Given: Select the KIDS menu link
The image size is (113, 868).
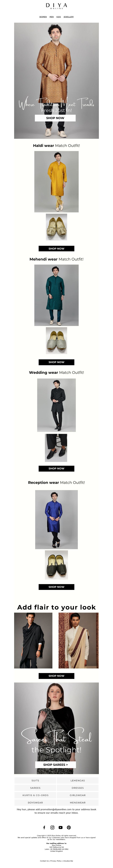Looking at the screenshot, I should pyautogui.click(x=58, y=17).
